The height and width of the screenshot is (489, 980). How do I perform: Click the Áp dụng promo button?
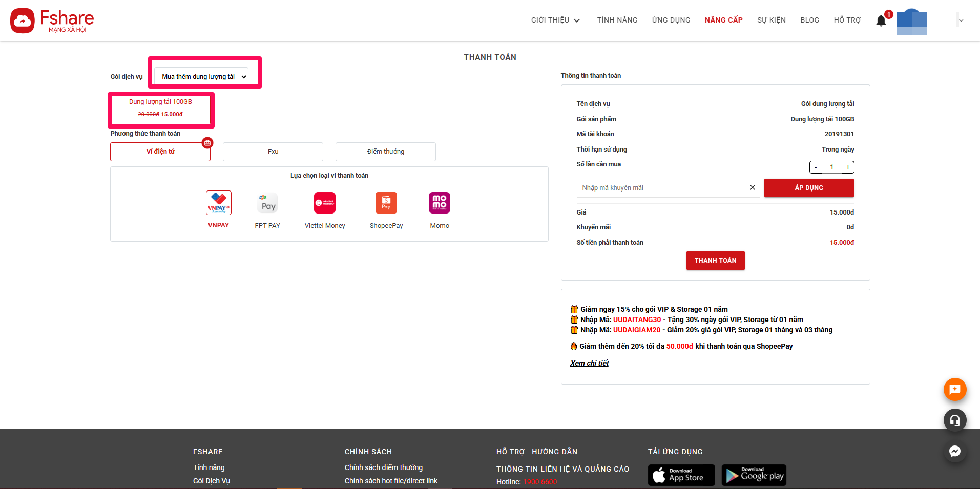point(808,188)
